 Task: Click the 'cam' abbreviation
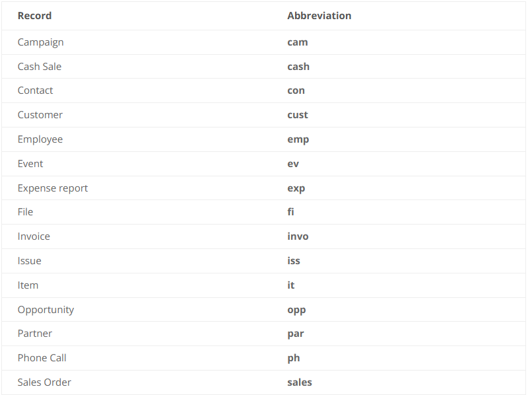tap(297, 42)
